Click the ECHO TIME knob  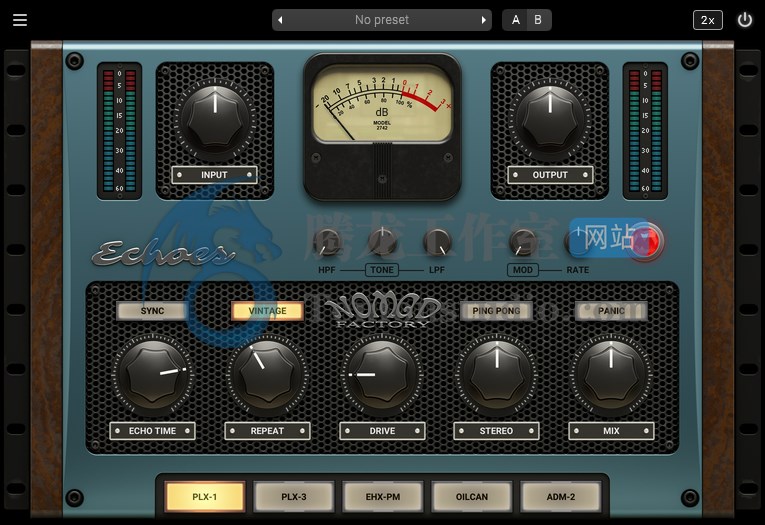pos(153,374)
